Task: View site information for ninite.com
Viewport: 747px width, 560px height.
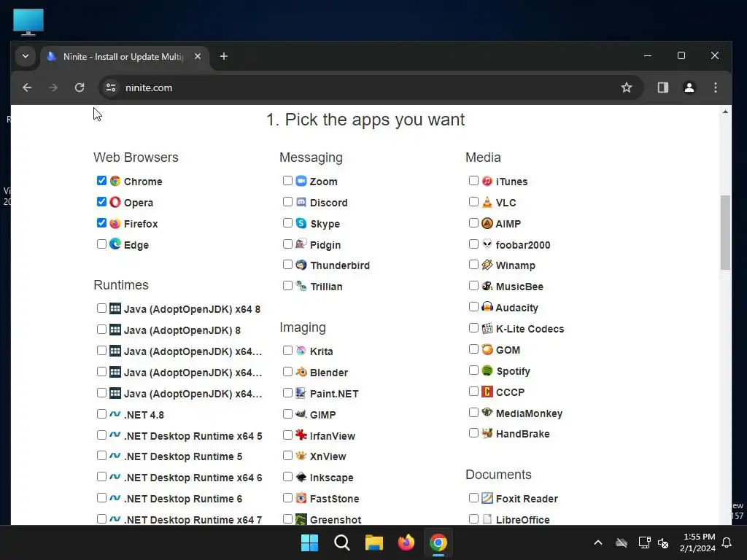Action: (x=111, y=87)
